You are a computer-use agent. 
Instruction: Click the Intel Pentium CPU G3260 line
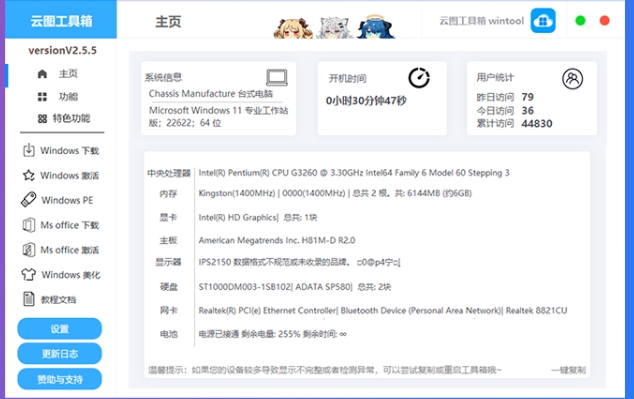(354, 173)
